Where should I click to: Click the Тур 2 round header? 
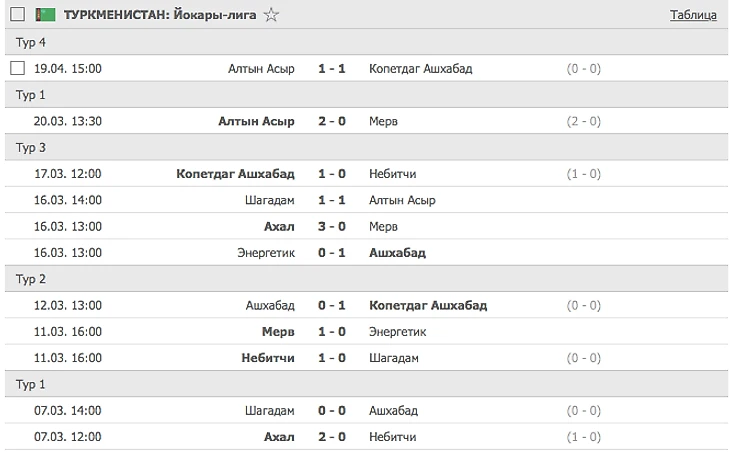[30, 279]
